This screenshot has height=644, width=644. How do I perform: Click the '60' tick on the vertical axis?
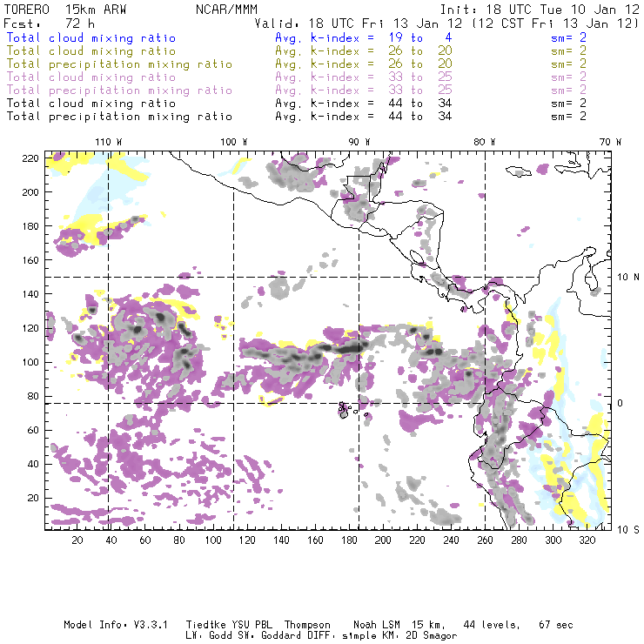click(x=33, y=430)
